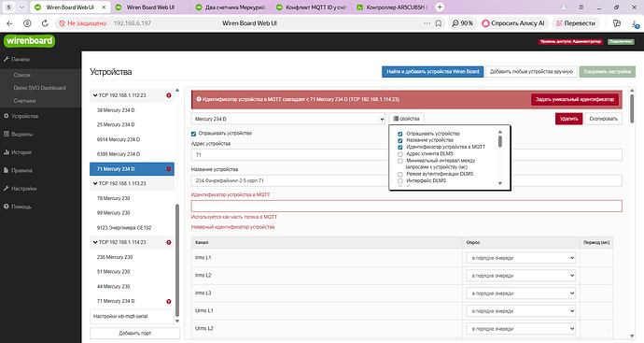This screenshot has width=644, height=343.
Task: Open Счетчики in the sidebar
Action: 24,101
